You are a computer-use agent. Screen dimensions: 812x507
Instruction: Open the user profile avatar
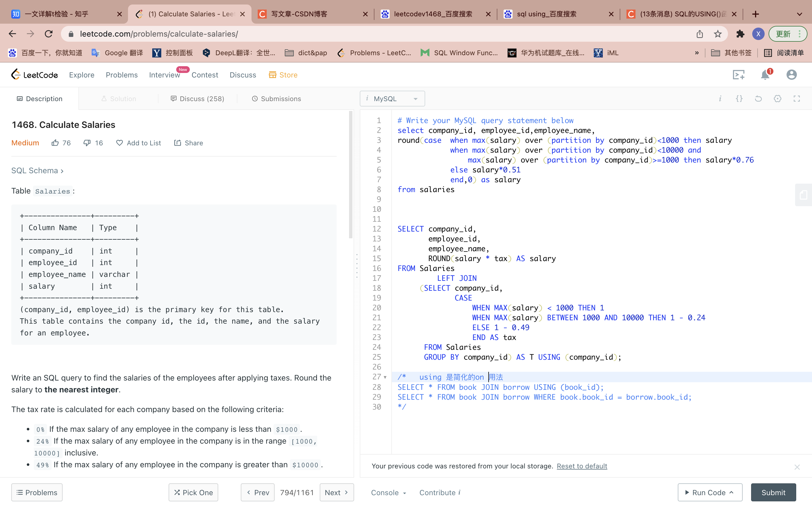791,75
